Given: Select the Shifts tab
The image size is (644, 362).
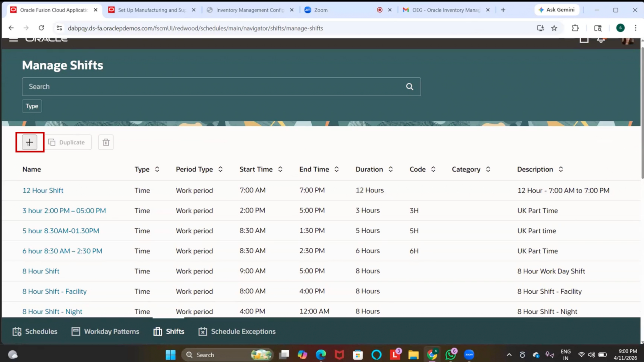Looking at the screenshot, I should [169, 331].
